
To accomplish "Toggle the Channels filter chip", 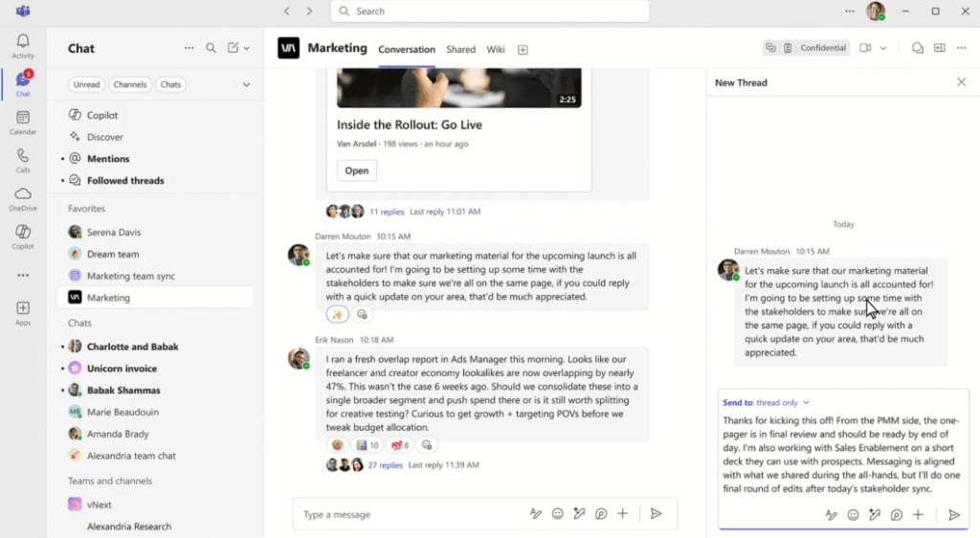I will point(129,84).
